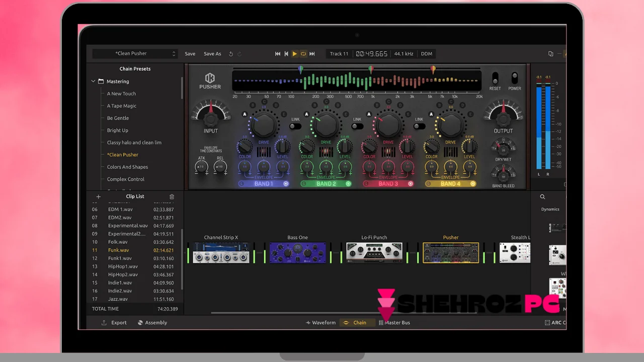The height and width of the screenshot is (362, 644).
Task: Toggle Band 2 power button
Action: (348, 184)
